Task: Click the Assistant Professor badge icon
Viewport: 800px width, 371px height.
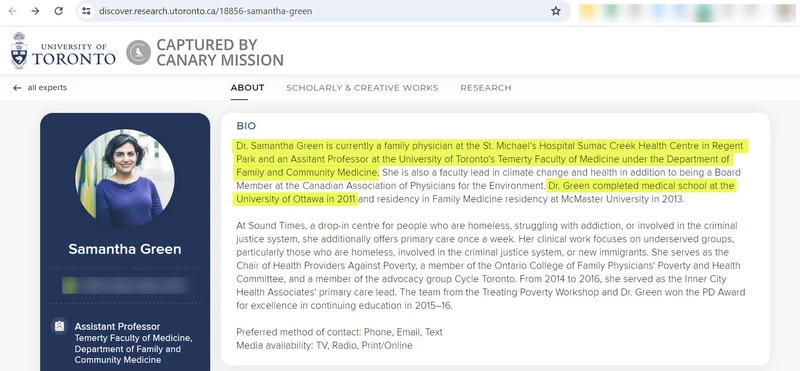Action: pyautogui.click(x=59, y=326)
